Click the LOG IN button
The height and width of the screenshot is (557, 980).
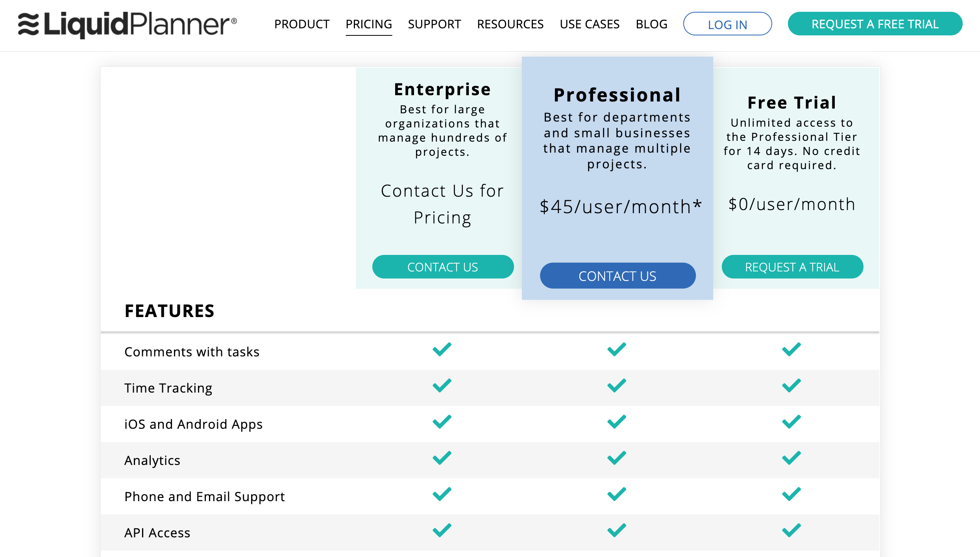point(727,24)
